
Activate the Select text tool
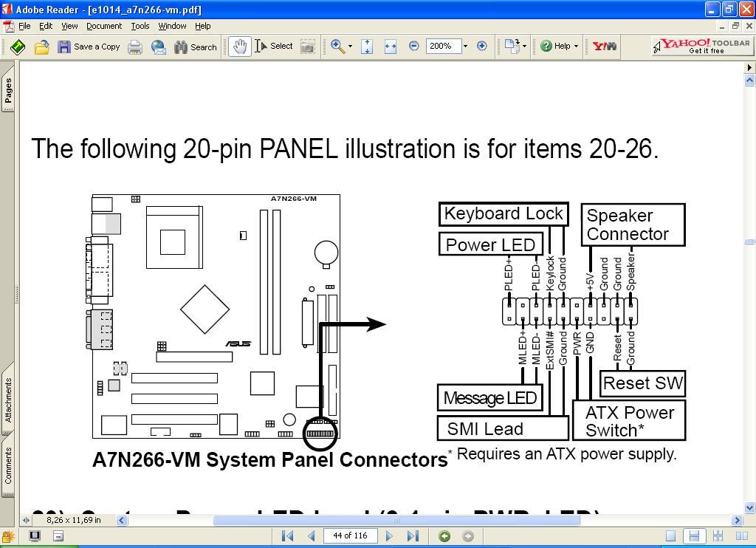[274, 47]
